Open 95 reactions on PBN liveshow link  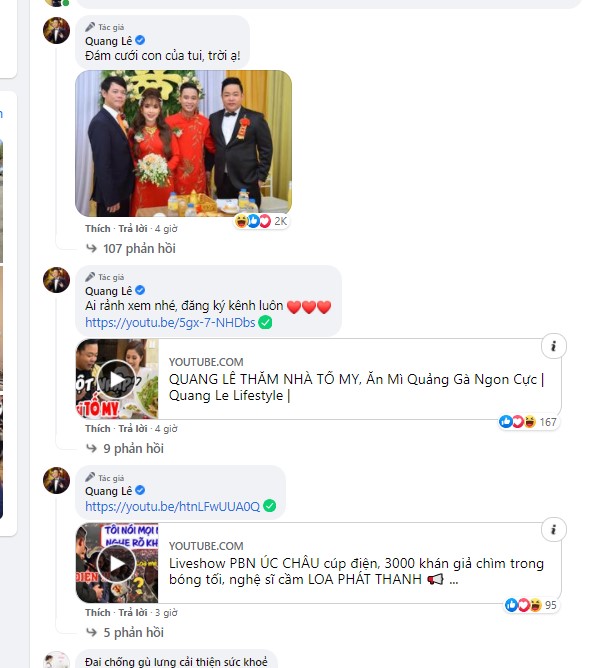pos(531,605)
